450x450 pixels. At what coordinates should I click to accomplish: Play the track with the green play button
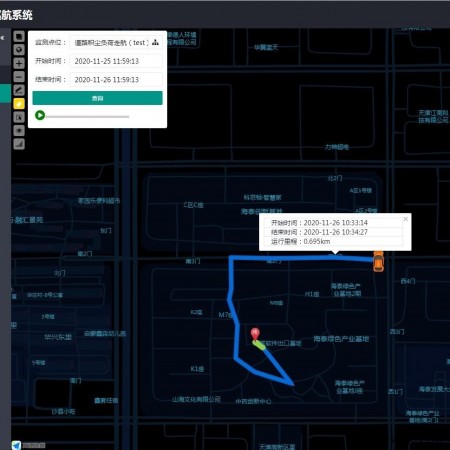40,115
